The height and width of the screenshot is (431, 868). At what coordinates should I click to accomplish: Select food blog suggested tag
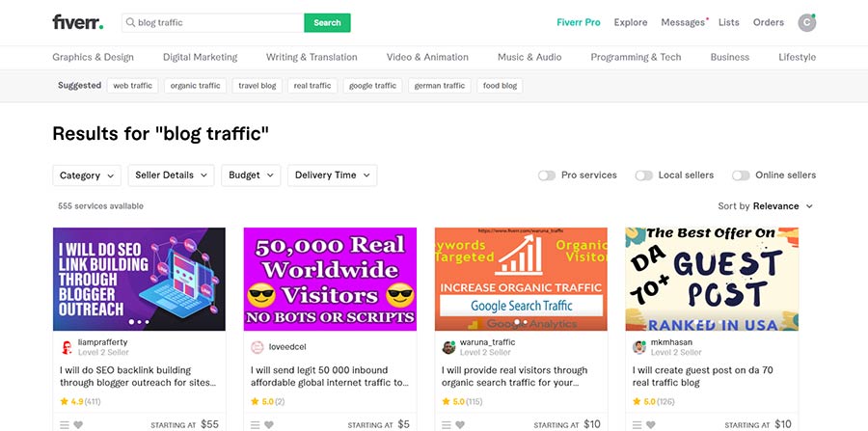coord(500,86)
